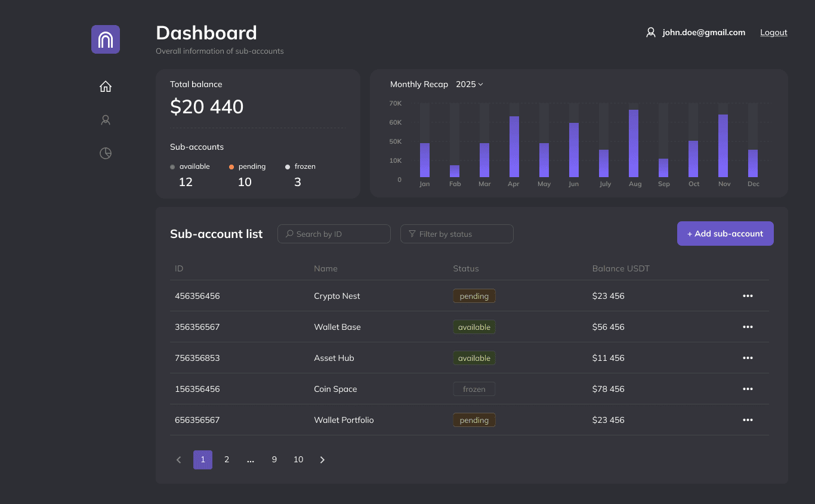
Task: Click the April bar in chart
Action: pos(514,147)
